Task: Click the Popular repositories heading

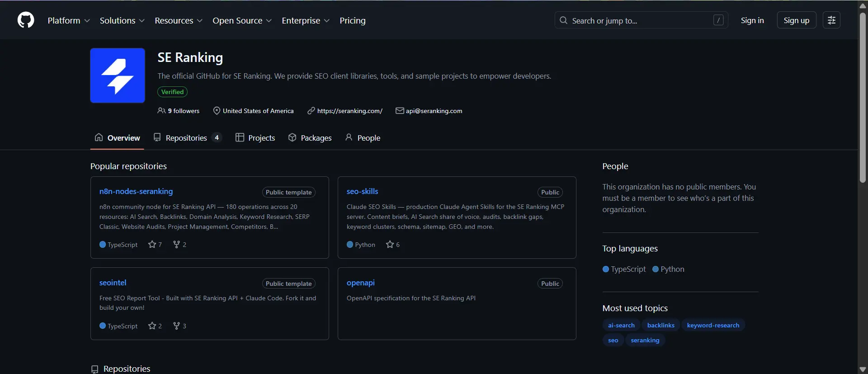Action: tap(128, 166)
